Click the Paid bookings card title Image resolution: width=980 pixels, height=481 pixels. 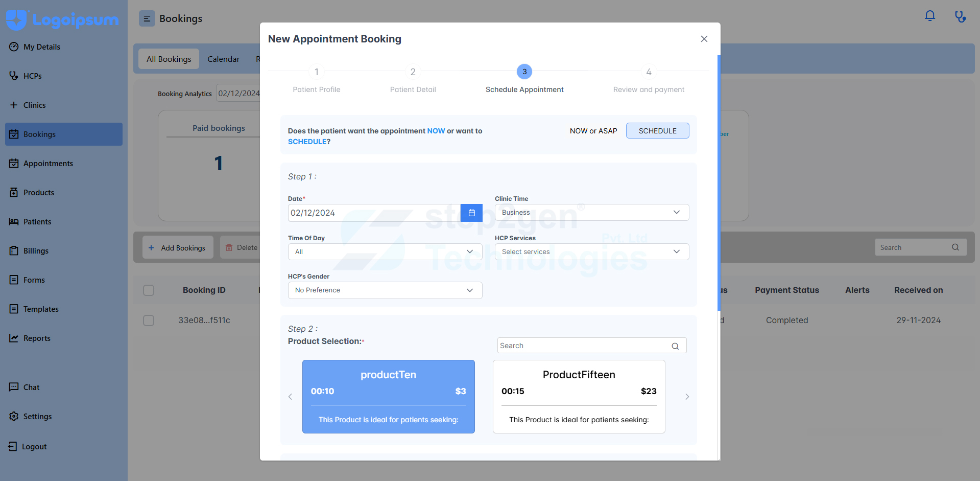pos(219,128)
